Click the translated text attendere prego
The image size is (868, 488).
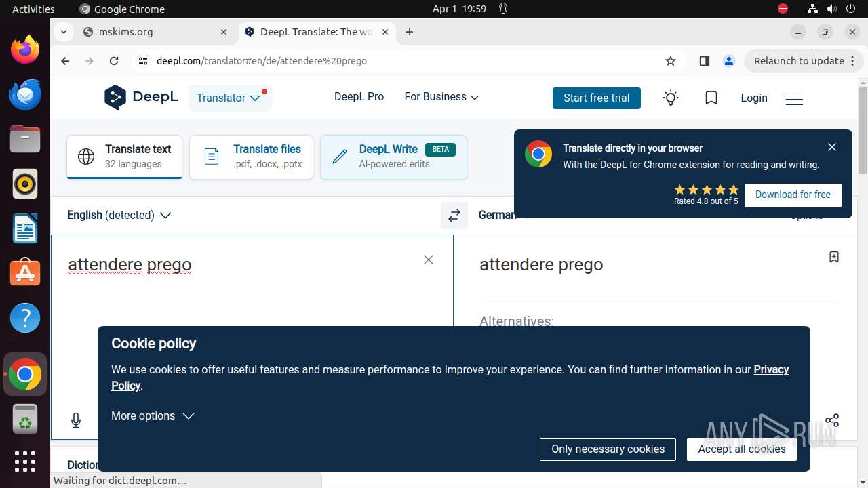(x=541, y=264)
